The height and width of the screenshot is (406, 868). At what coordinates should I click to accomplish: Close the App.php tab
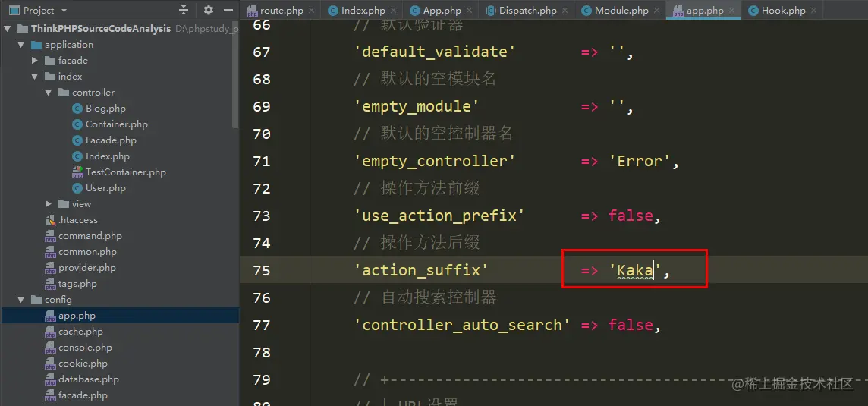click(470, 11)
